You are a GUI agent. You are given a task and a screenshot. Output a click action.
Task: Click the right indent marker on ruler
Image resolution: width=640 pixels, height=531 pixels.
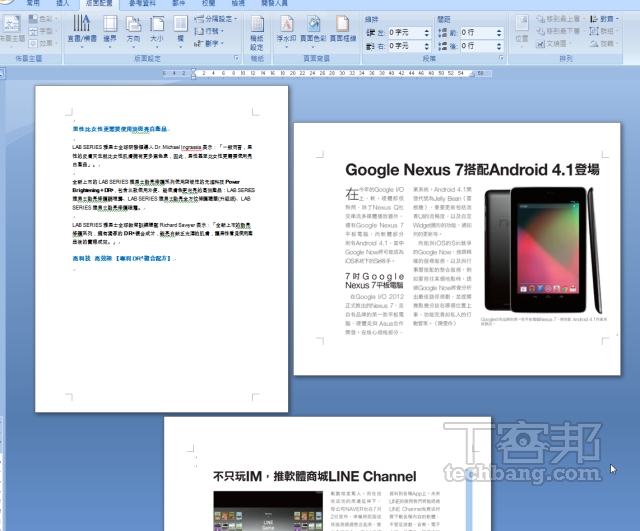(x=472, y=74)
